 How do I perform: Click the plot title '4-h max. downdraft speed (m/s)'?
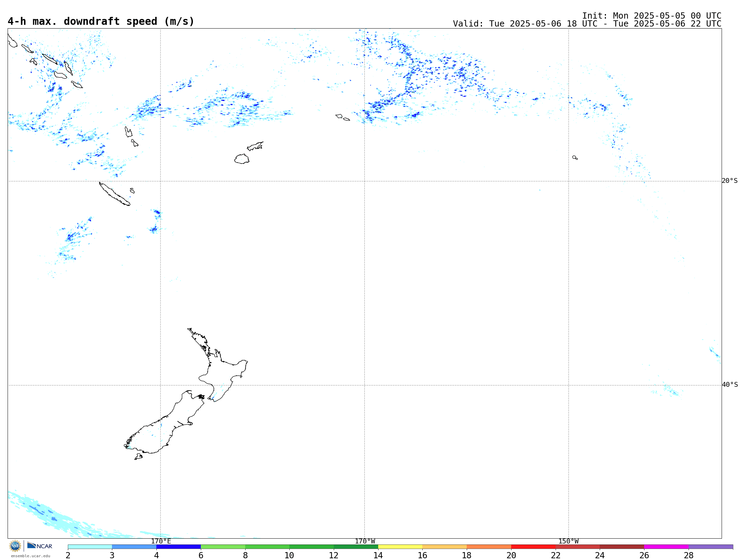101,21
